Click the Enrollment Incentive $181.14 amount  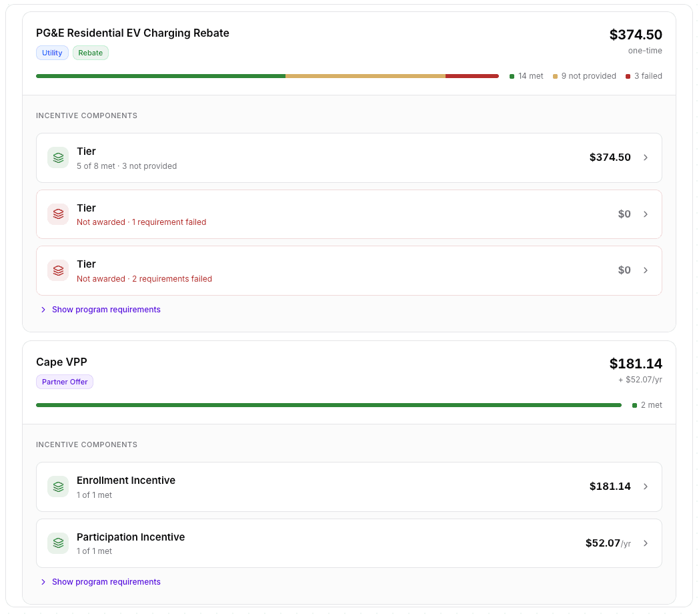coord(610,487)
